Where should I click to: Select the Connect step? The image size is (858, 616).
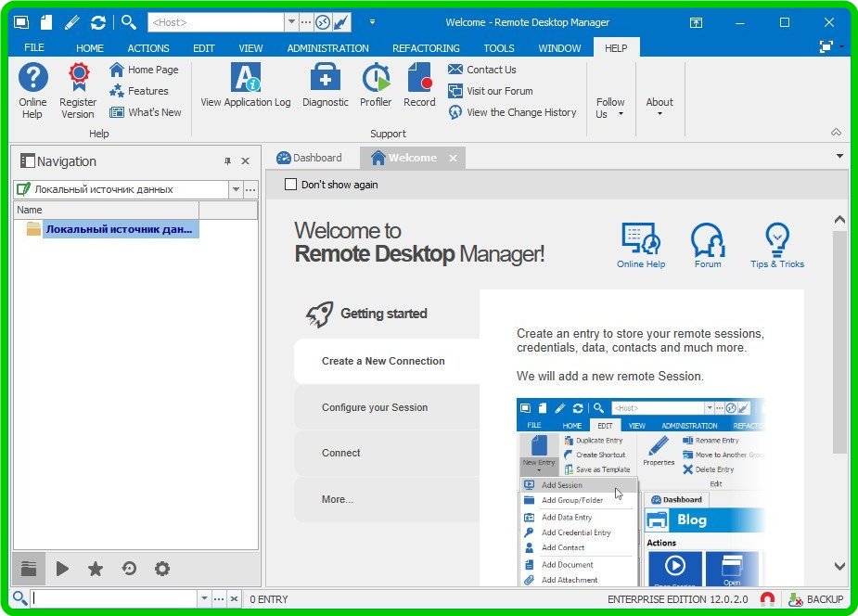click(386, 453)
